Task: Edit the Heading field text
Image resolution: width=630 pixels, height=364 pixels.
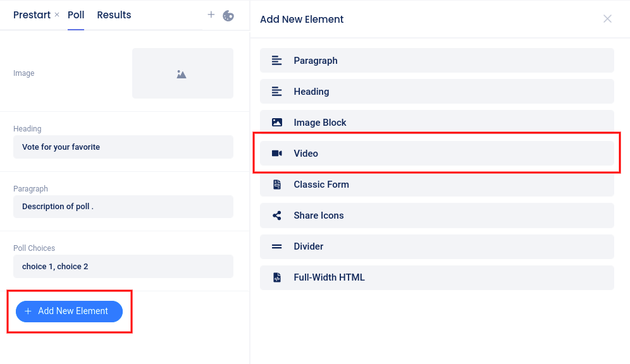Action: 123,147
